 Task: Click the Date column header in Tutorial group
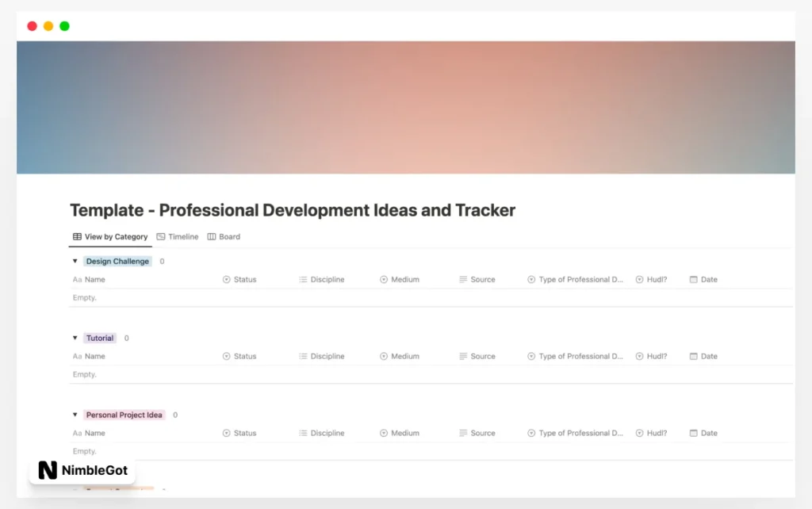coord(703,356)
